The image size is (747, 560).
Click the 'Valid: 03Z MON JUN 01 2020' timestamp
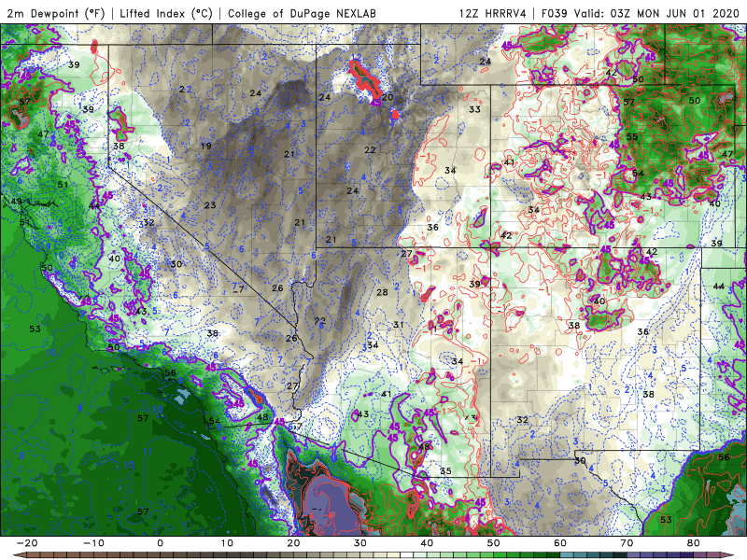(656, 13)
